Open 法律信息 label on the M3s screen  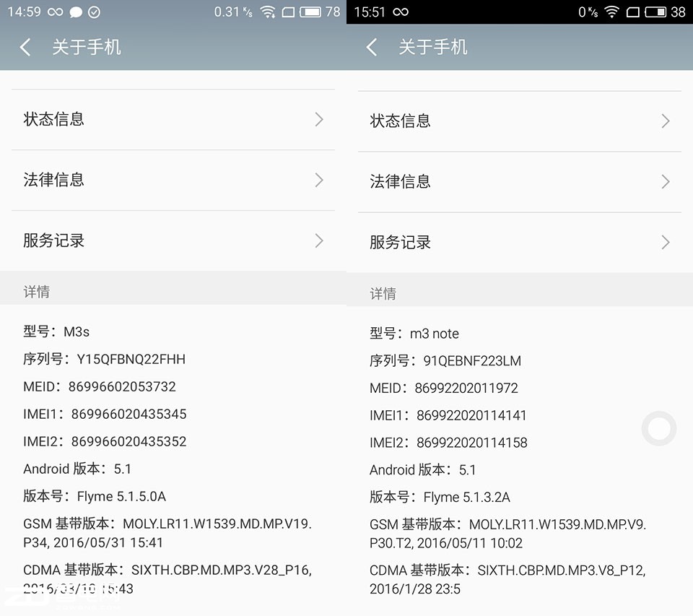(53, 180)
